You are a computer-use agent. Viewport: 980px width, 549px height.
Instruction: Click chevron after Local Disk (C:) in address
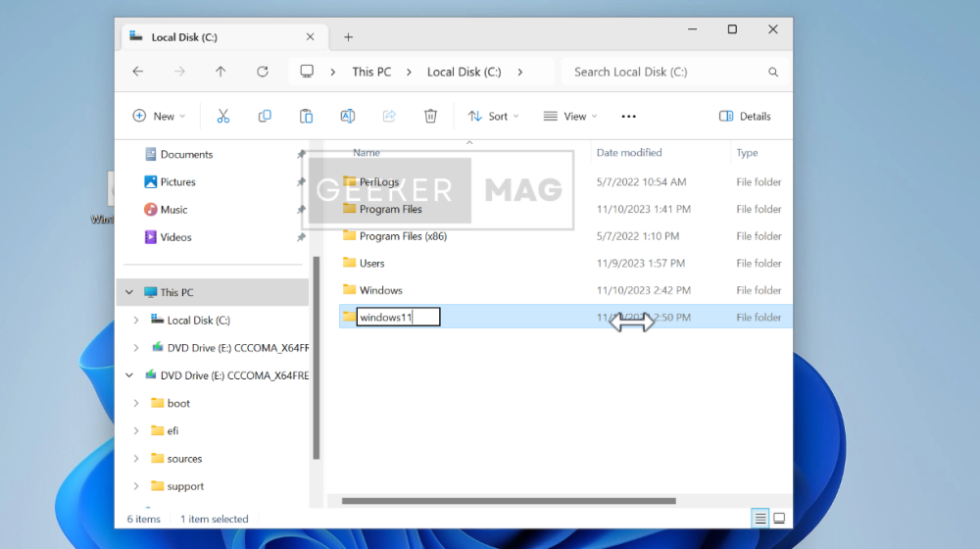click(520, 72)
